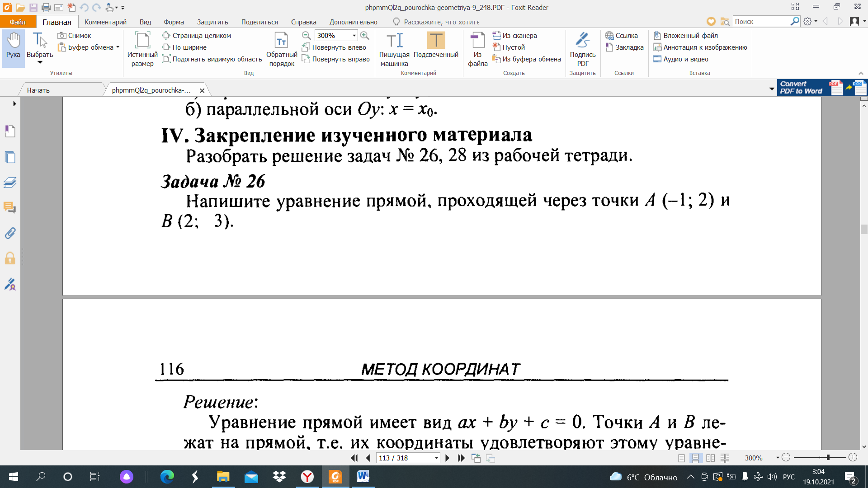Set view to Истинный размер
This screenshot has width=868, height=488.
(142, 49)
